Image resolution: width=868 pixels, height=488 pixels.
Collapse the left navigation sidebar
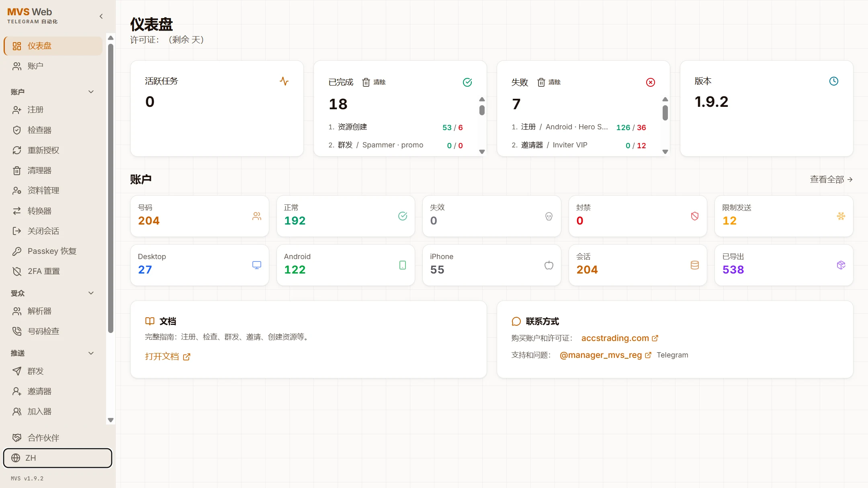click(x=101, y=16)
